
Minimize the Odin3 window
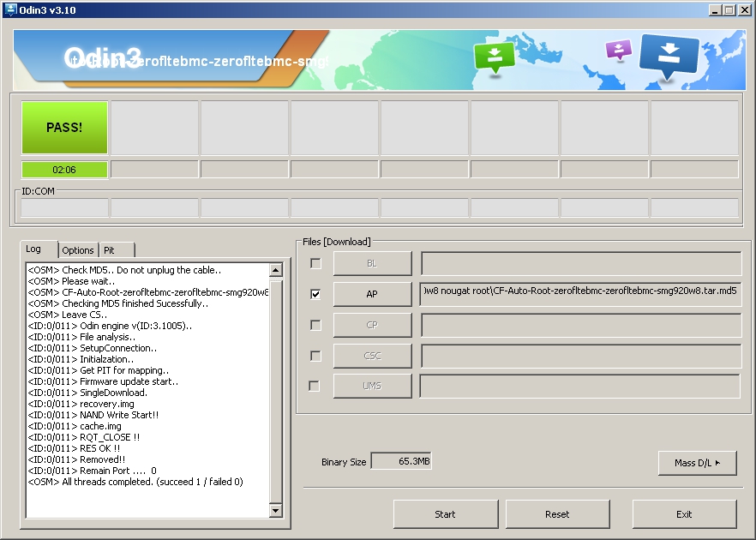(x=715, y=9)
